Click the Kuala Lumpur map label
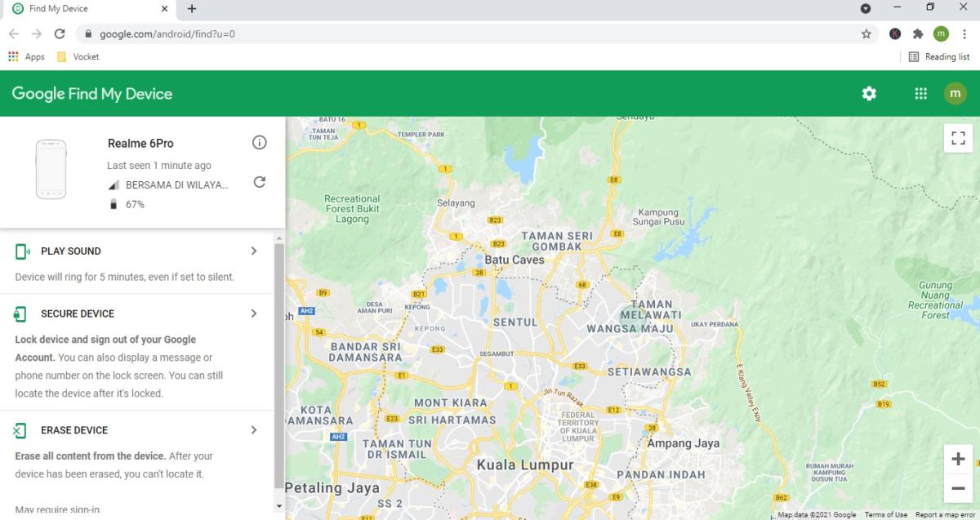The width and height of the screenshot is (980, 520). 525,465
